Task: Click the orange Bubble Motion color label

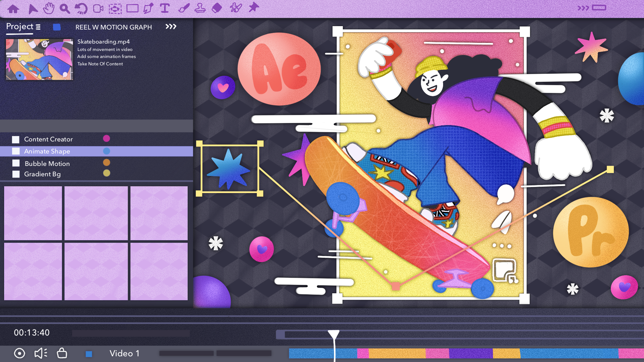Action: (106, 163)
